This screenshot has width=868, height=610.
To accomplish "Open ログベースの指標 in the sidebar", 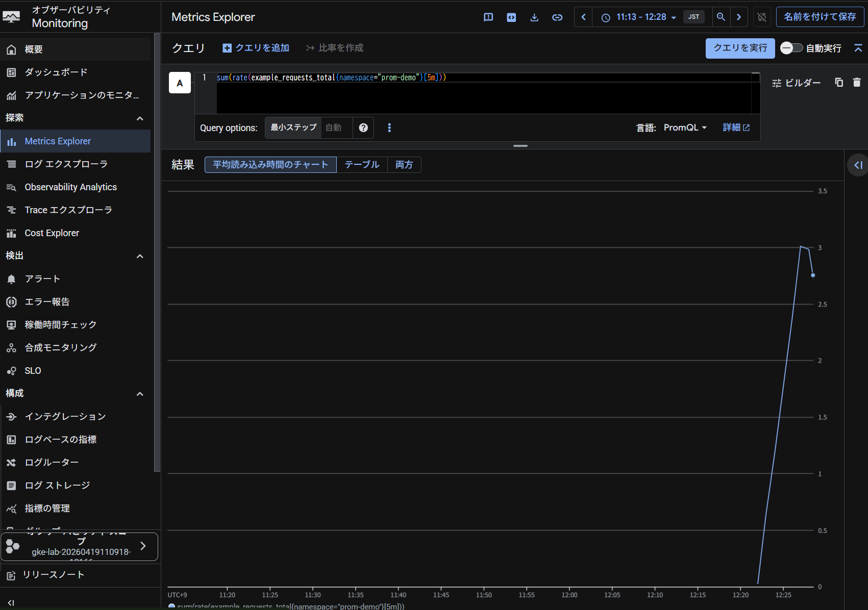I will (x=76, y=440).
